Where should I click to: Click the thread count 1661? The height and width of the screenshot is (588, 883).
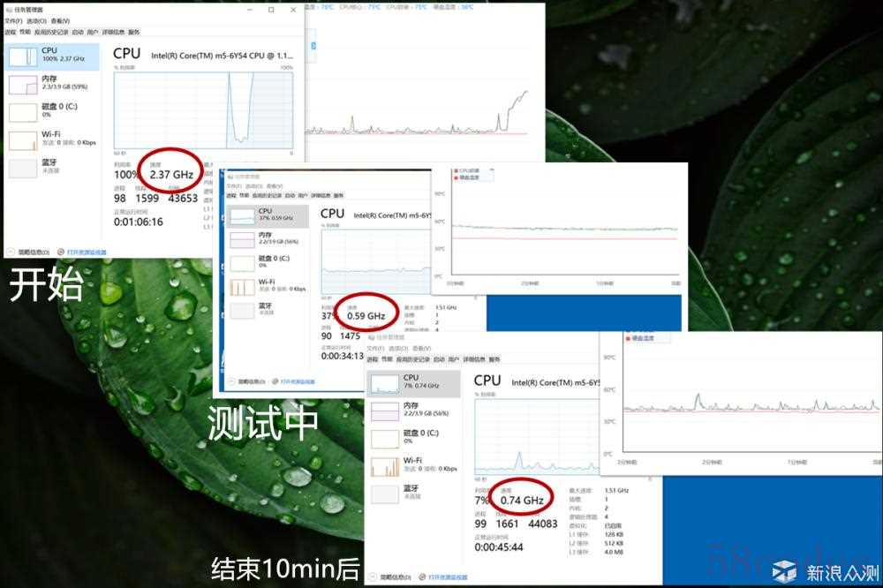[x=507, y=524]
